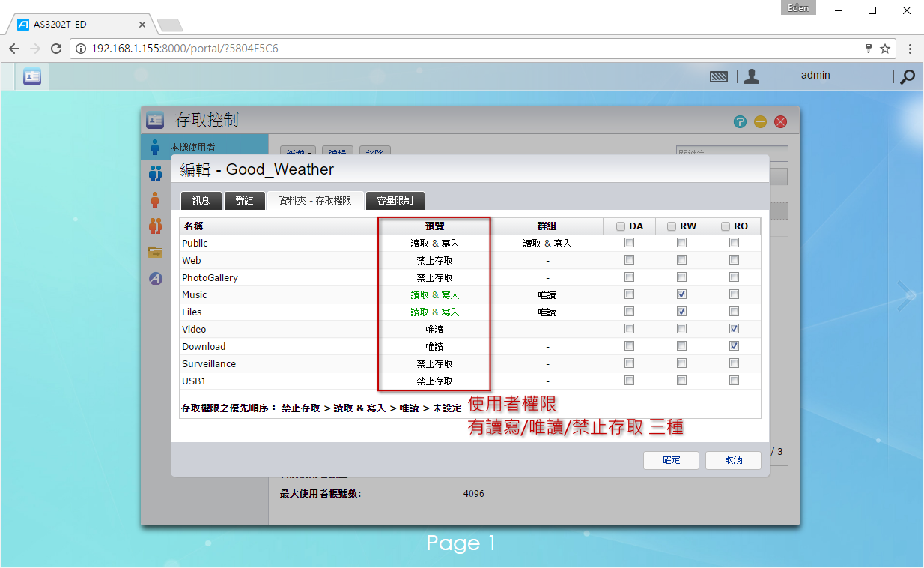Toggle the RW header checkbox

tap(672, 226)
